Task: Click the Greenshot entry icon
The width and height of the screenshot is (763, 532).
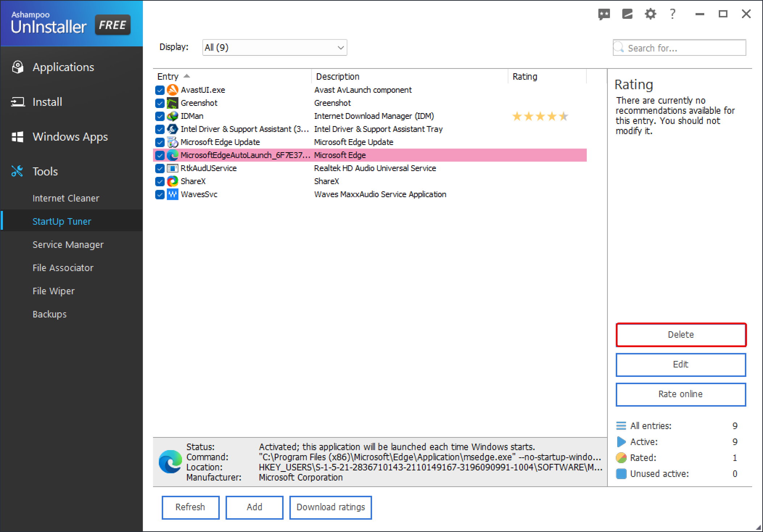Action: 173,103
